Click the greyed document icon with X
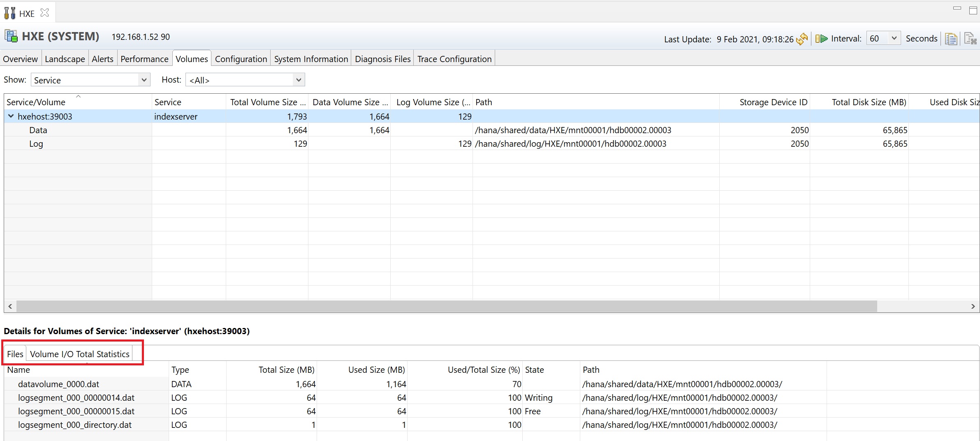Viewport: 980px width, 441px height. point(970,39)
